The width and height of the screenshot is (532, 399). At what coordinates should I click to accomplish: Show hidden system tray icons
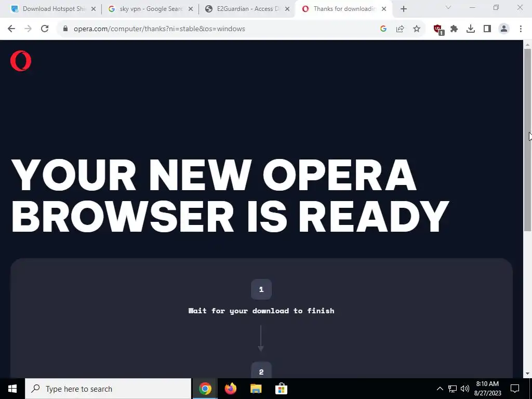[x=440, y=389]
